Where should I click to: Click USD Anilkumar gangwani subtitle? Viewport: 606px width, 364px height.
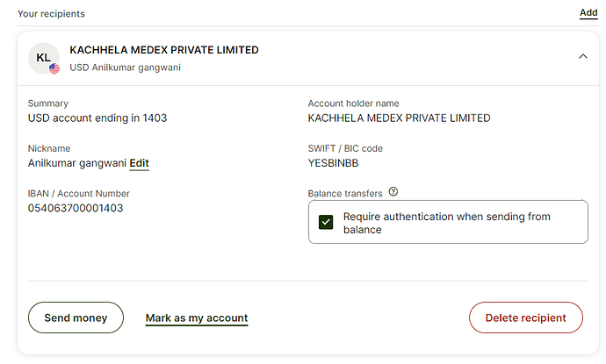coord(126,68)
